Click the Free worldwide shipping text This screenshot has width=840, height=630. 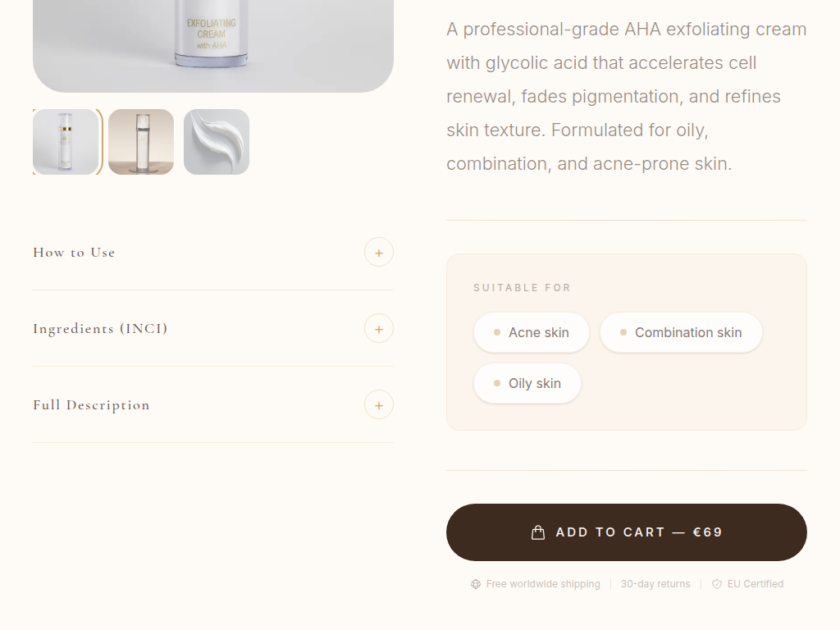point(543,584)
